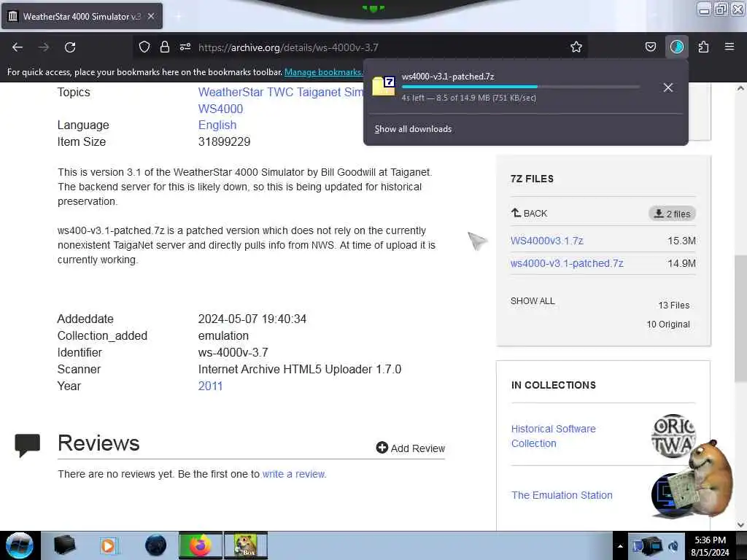
Task: Open media player taskbar icon
Action: click(x=108, y=545)
